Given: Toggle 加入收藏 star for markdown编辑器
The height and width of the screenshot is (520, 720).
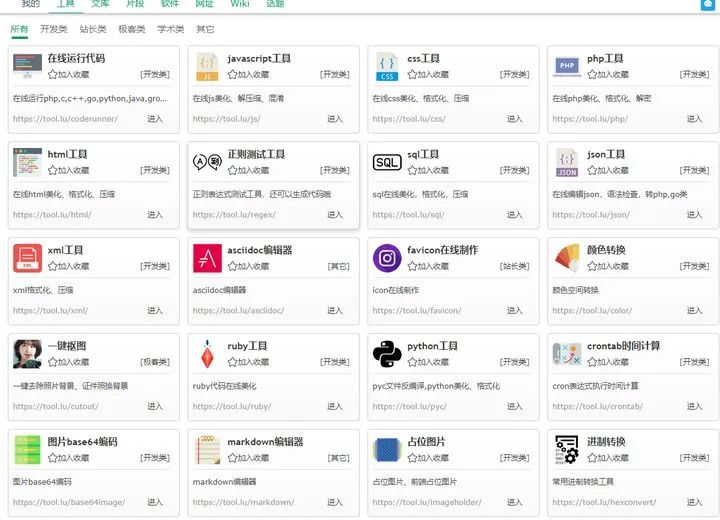Looking at the screenshot, I should (x=232, y=458).
